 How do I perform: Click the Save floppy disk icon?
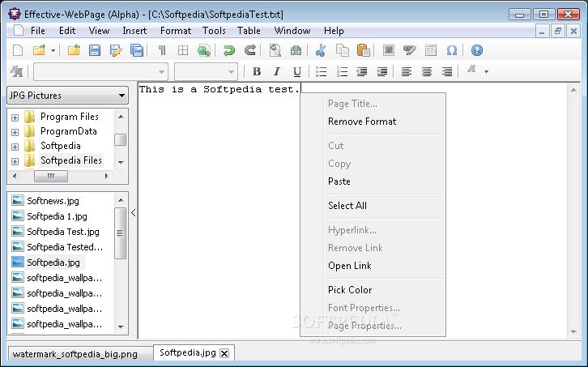[x=95, y=50]
